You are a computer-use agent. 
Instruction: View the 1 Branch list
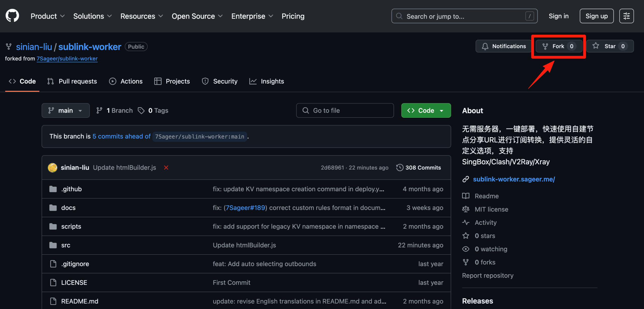pyautogui.click(x=114, y=111)
